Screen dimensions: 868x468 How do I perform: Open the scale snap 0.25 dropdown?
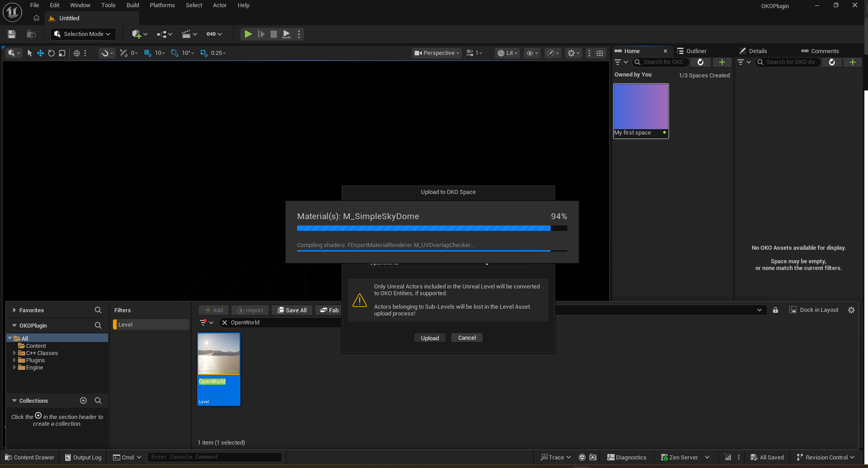[x=218, y=53]
